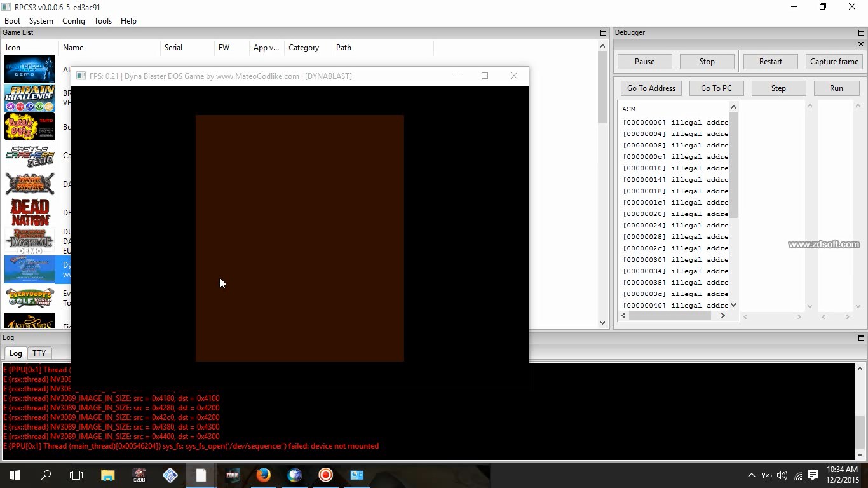Open File Explorer from the taskbar
The image size is (868, 488).
click(107, 475)
